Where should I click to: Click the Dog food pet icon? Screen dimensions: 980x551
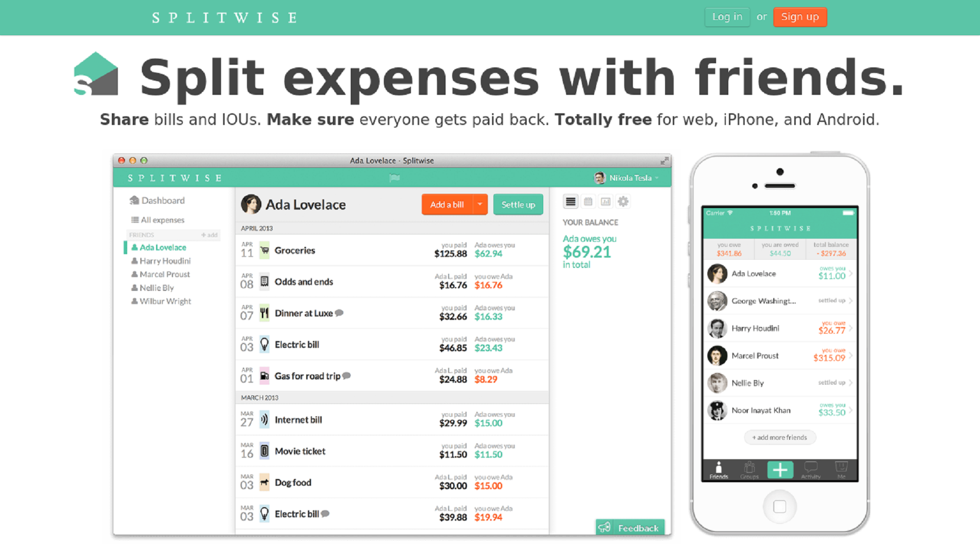tap(264, 482)
